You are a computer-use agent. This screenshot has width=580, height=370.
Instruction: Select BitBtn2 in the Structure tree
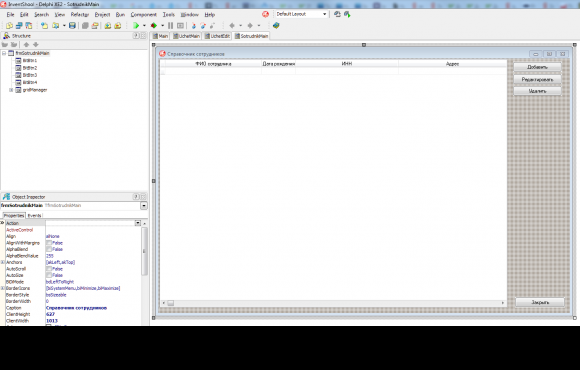30,68
